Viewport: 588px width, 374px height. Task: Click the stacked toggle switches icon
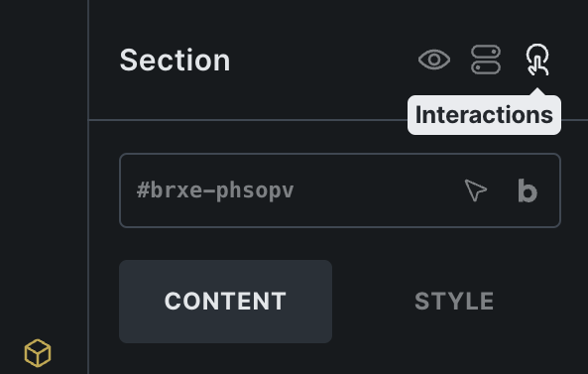[x=486, y=60]
